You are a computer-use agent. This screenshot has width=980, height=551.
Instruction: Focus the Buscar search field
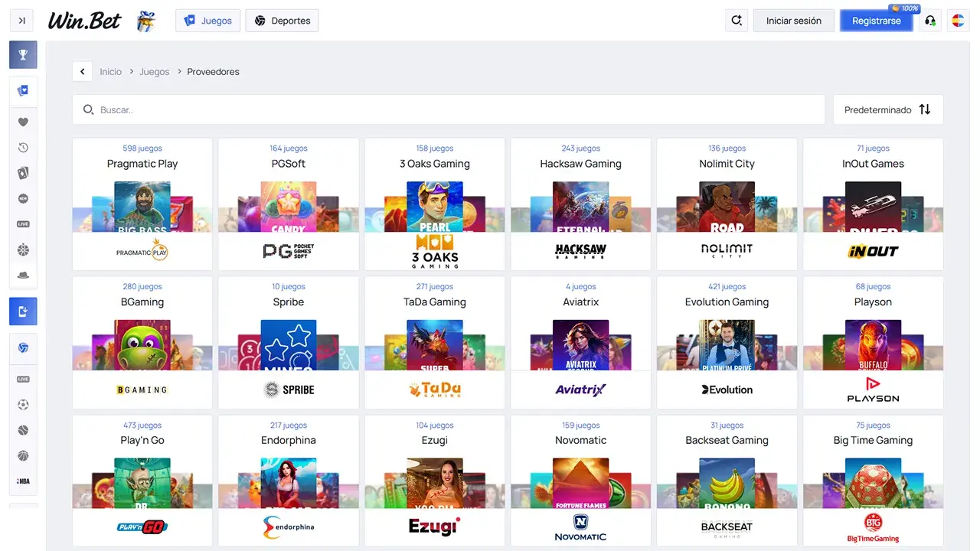click(x=449, y=109)
